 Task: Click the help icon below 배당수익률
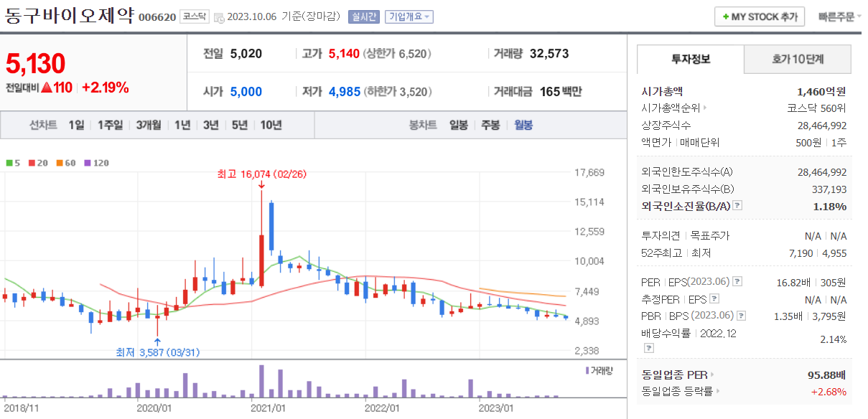point(648,348)
